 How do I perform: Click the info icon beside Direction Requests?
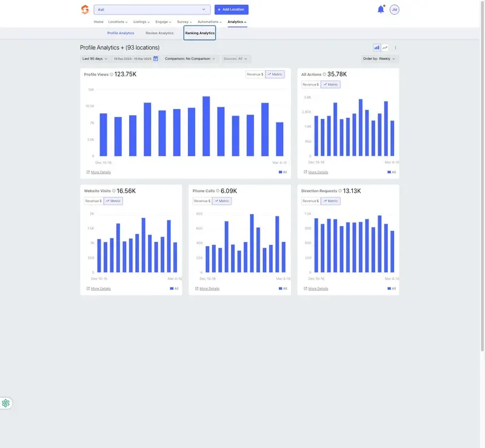(x=340, y=191)
